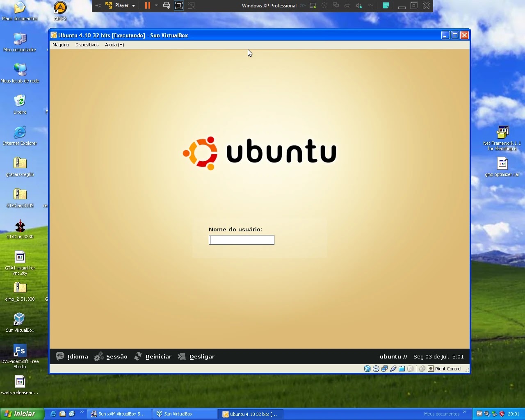Image resolution: width=525 pixels, height=420 pixels.
Task: Click the keyboard capture arrow icon by Right Control
Action: pyautogui.click(x=431, y=369)
